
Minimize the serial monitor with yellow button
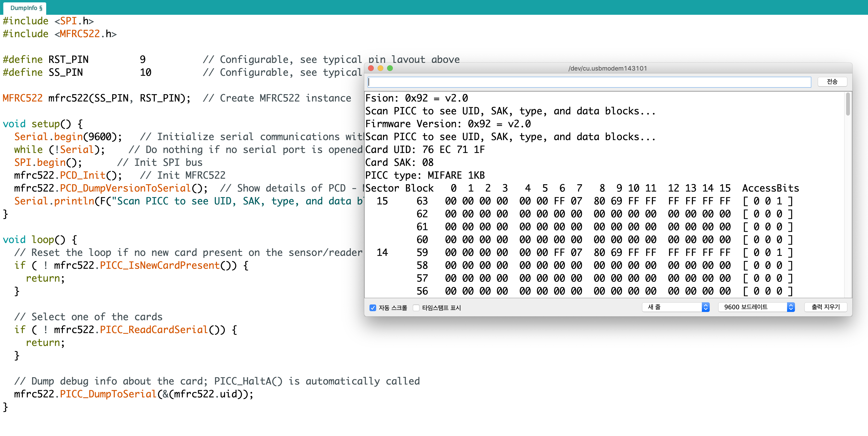coord(380,68)
